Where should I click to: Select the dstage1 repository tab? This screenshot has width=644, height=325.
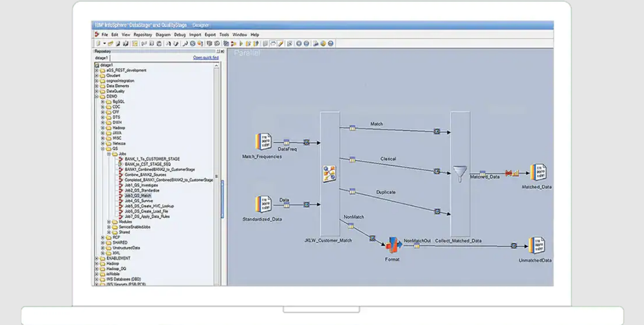(102, 58)
